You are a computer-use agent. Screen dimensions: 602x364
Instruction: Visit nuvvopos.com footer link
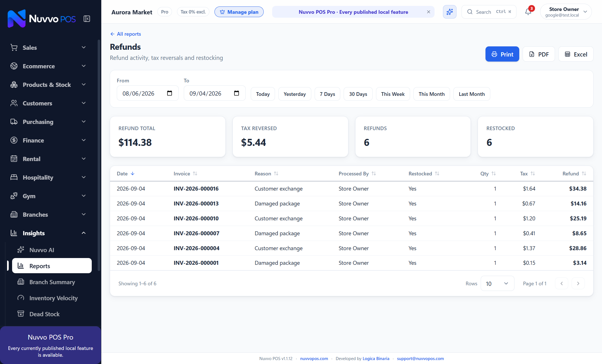[x=314, y=358]
